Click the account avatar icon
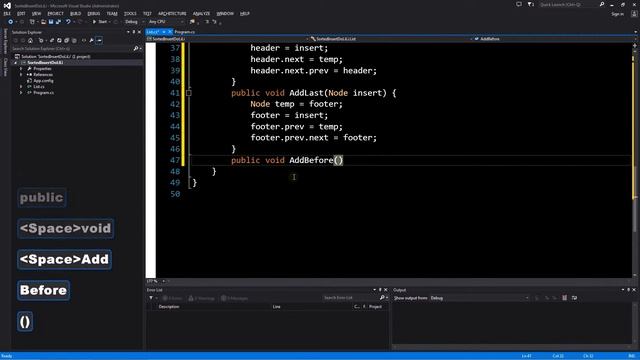 click(x=634, y=14)
